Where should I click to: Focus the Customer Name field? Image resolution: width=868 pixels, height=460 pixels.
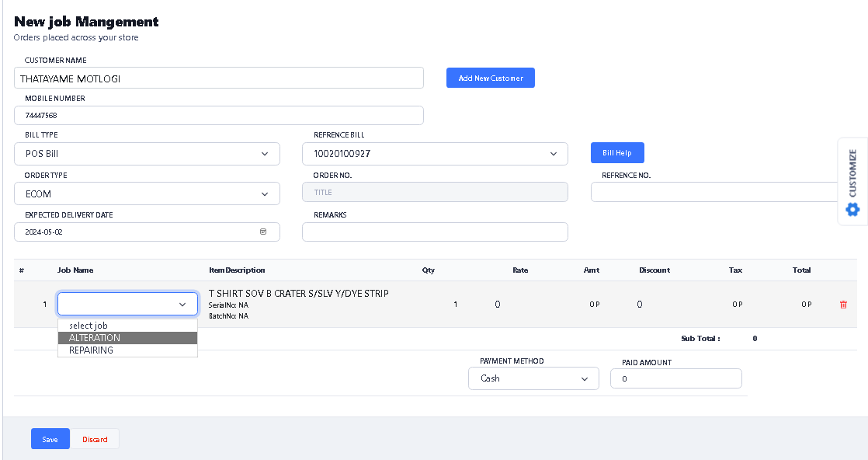coord(218,78)
